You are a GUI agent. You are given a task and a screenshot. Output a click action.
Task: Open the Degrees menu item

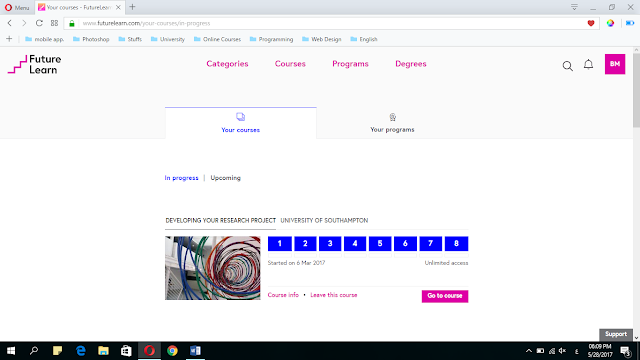click(x=411, y=64)
